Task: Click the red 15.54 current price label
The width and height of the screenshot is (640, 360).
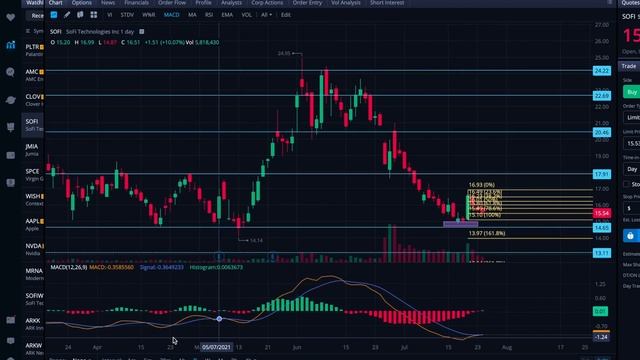Action: 602,213
